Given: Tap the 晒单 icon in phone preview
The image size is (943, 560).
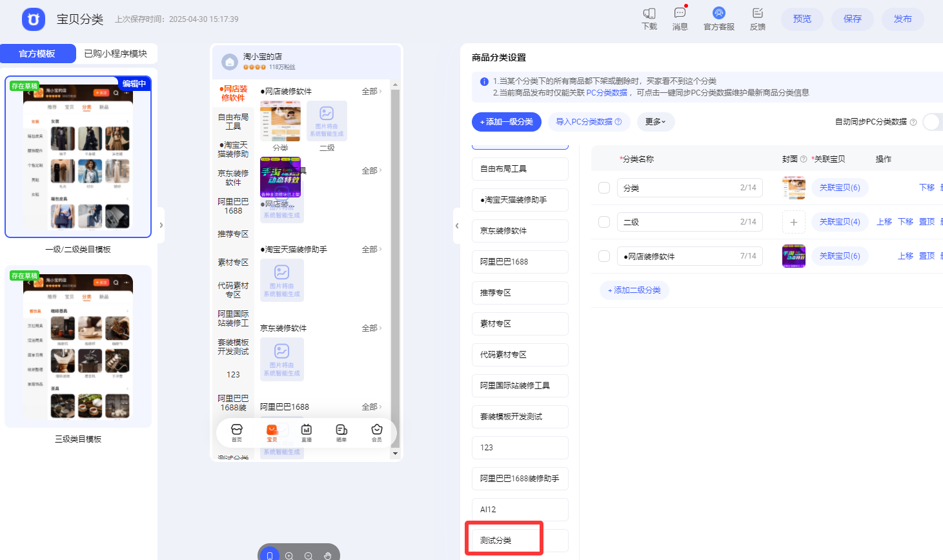Looking at the screenshot, I should pos(341,430).
